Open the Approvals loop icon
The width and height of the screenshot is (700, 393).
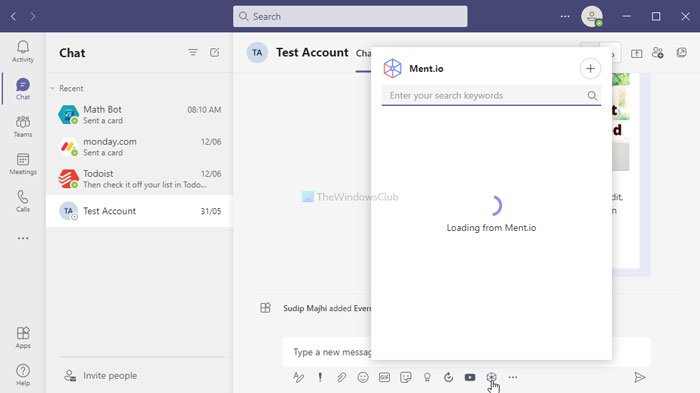[449, 377]
